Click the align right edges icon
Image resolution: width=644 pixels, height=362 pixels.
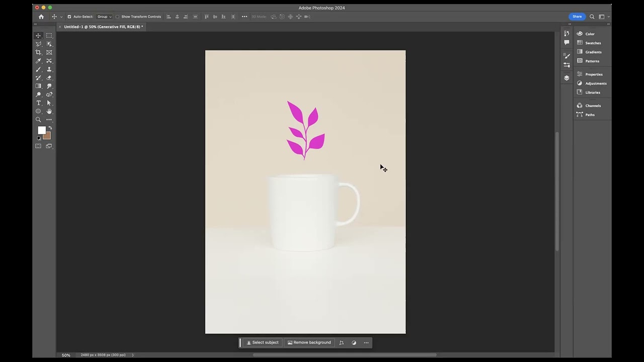click(186, 17)
